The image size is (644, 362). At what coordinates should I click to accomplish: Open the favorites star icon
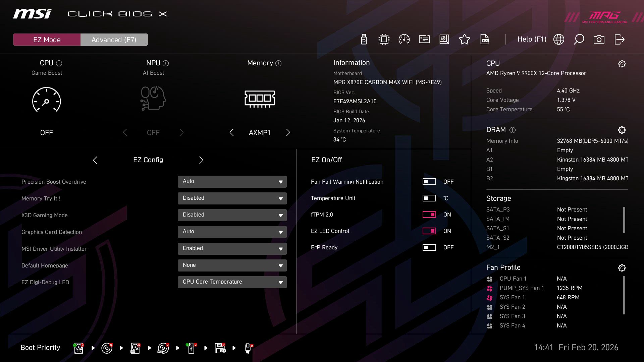(465, 39)
